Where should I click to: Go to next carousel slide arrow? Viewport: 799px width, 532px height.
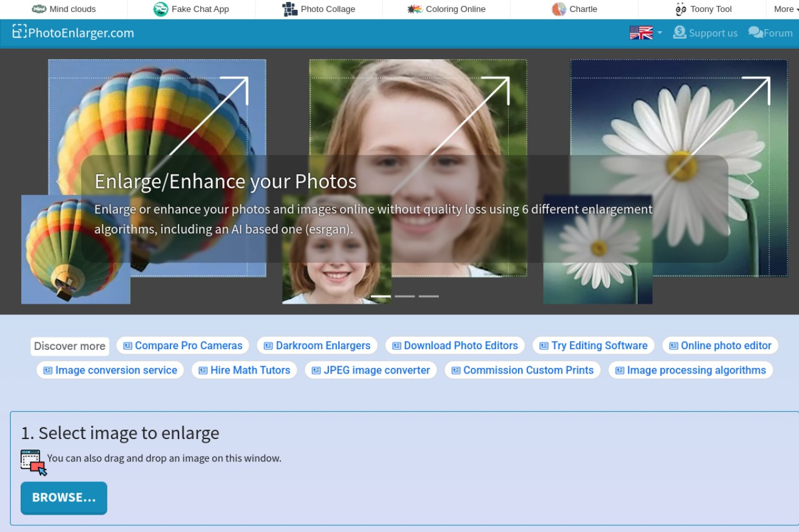pyautogui.click(x=748, y=181)
